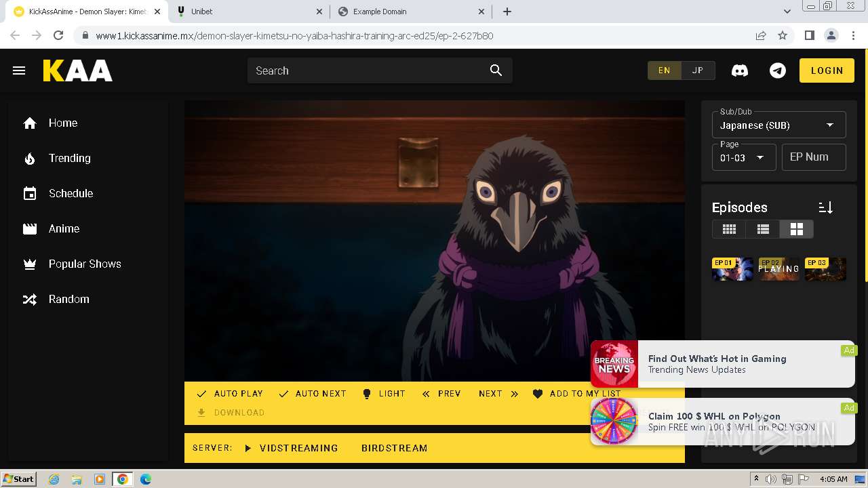Go to the NEXT episode
Image resolution: width=868 pixels, height=488 pixels.
click(x=498, y=394)
